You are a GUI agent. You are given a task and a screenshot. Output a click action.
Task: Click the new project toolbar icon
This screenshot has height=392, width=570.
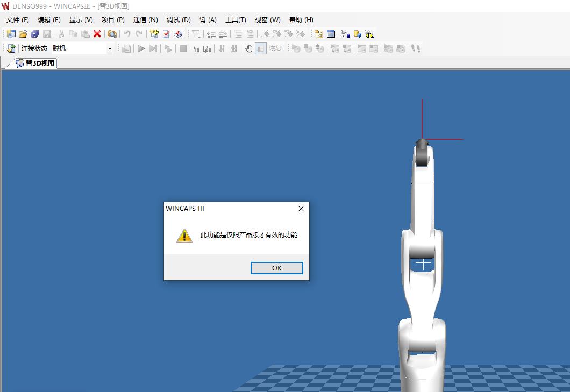tap(11, 34)
